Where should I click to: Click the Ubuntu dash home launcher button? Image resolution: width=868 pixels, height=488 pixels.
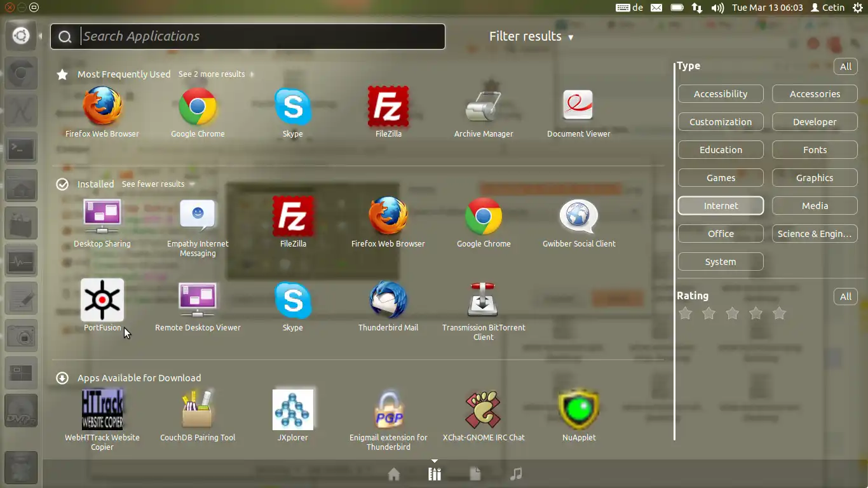pos(20,36)
